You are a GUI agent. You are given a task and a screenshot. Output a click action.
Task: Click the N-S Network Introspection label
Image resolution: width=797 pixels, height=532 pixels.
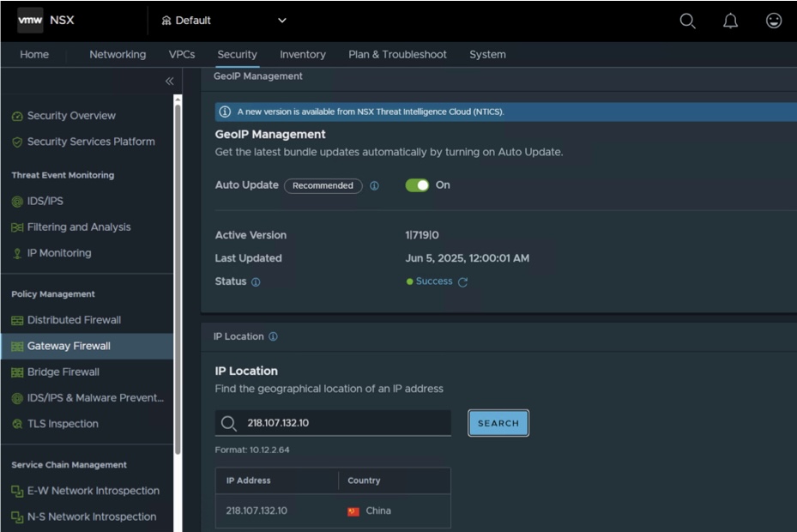[x=92, y=517]
